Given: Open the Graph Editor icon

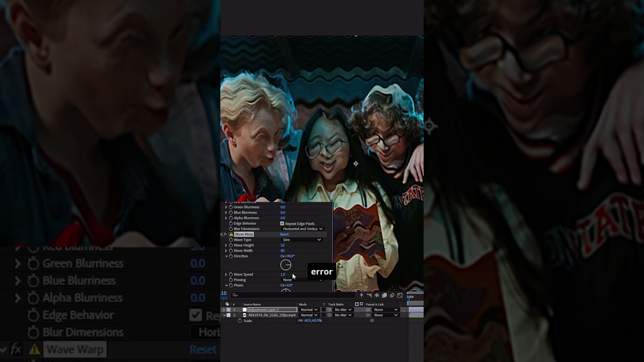Looking at the screenshot, I should tap(400, 295).
